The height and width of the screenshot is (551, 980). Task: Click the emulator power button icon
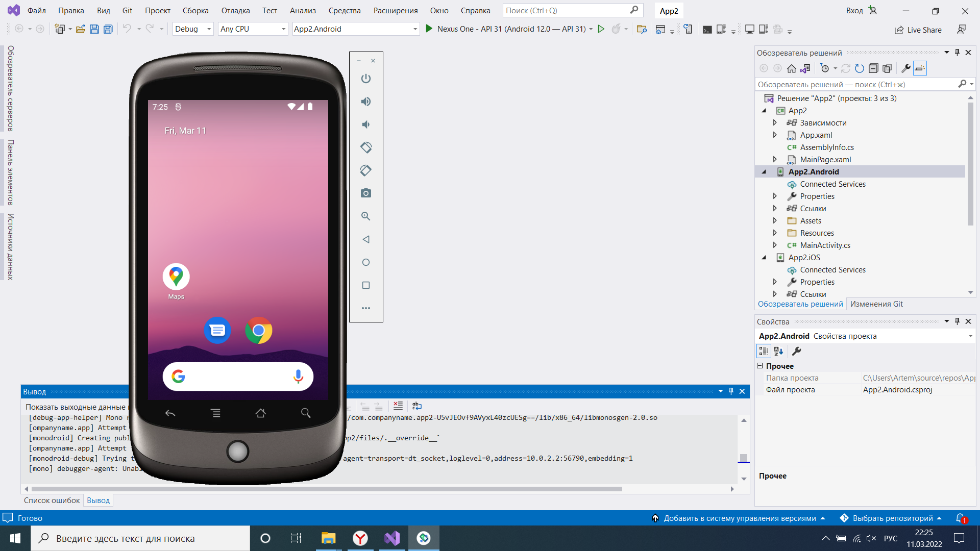coord(366,79)
